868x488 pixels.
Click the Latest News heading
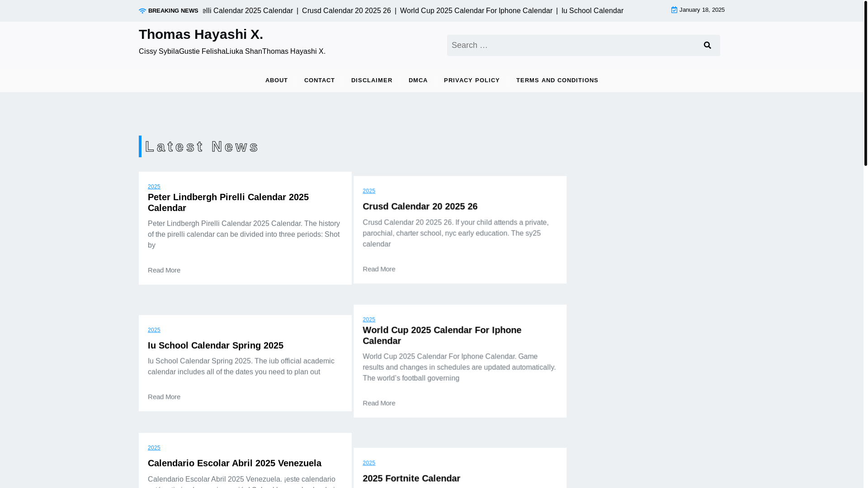(202, 147)
